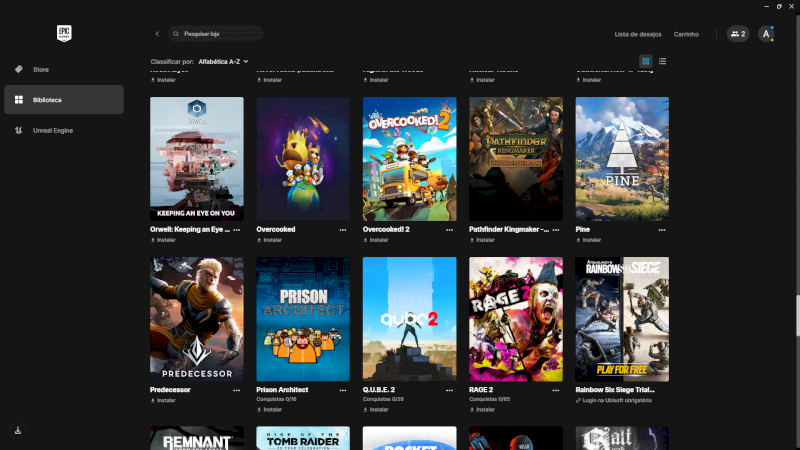Open Predecessor game cover
Image resolution: width=800 pixels, height=450 pixels.
pyautogui.click(x=196, y=319)
